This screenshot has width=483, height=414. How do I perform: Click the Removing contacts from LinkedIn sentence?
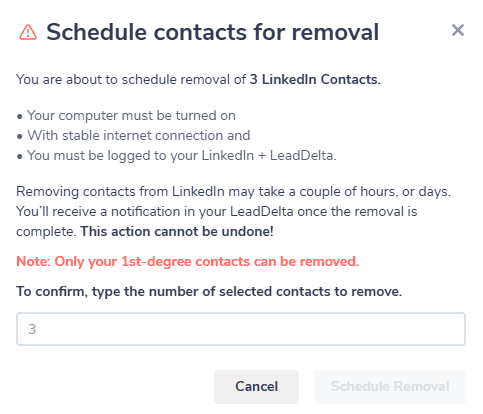(233, 192)
